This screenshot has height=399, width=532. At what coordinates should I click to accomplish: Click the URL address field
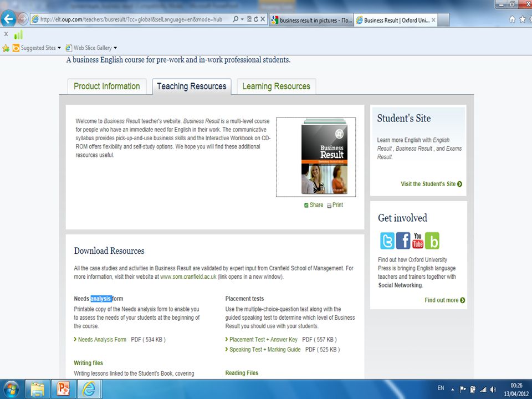[x=131, y=19]
